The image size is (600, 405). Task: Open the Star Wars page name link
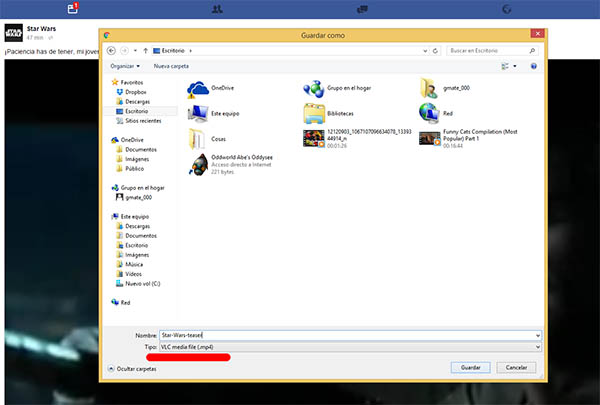click(41, 29)
